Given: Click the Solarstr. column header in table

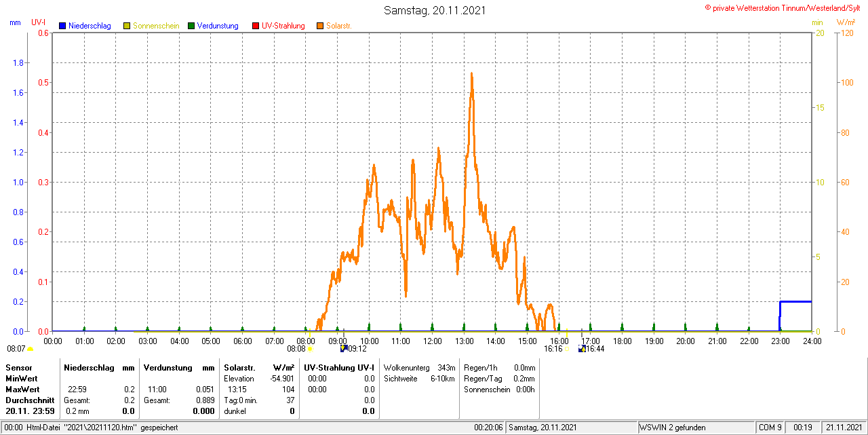Looking at the screenshot, I should coord(239,367).
